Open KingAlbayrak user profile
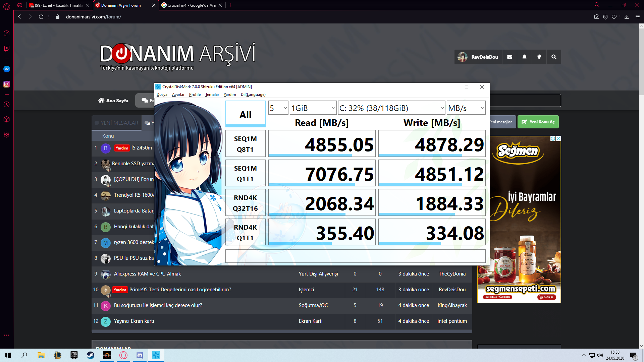The width and height of the screenshot is (644, 362). pos(452,305)
